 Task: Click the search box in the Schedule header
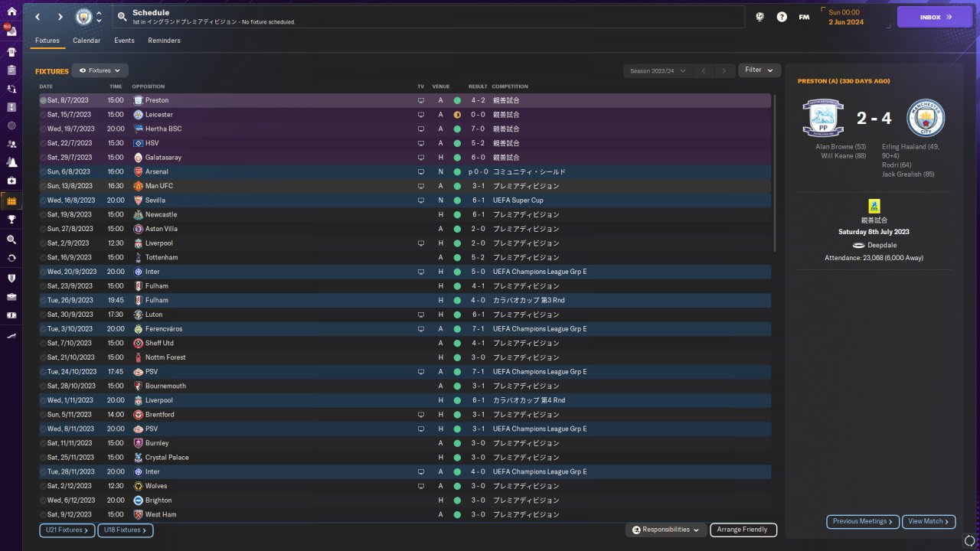428,17
